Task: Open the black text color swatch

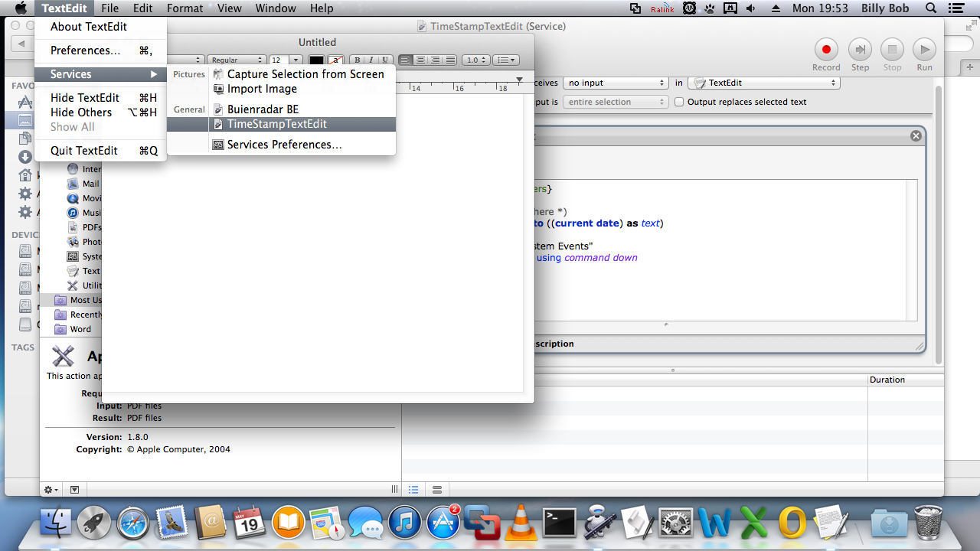Action: tap(316, 60)
